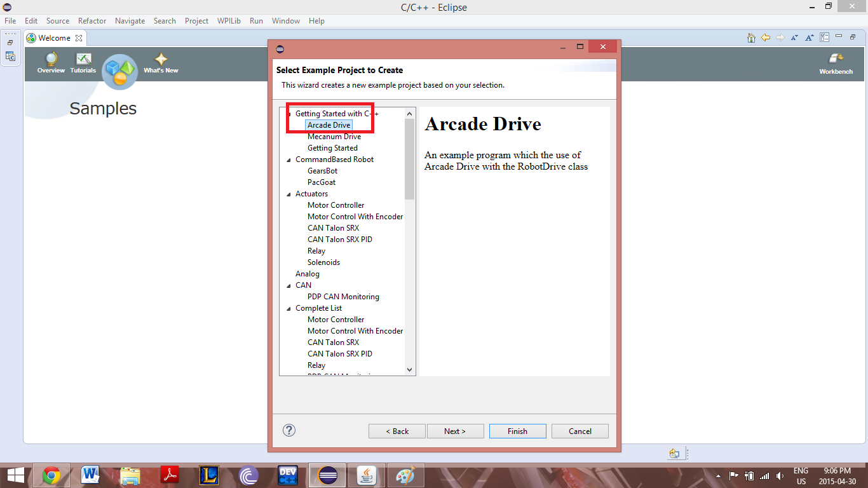
Task: Open the Samples page icon
Action: [x=119, y=71]
